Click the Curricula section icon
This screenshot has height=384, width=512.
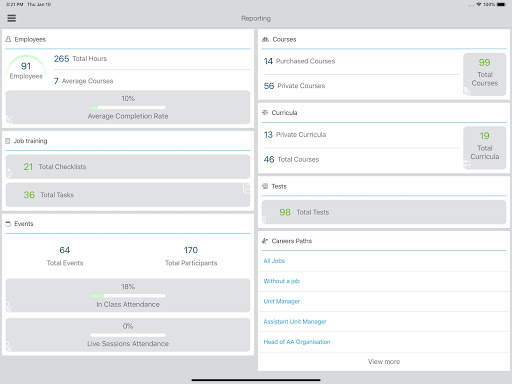coord(265,113)
